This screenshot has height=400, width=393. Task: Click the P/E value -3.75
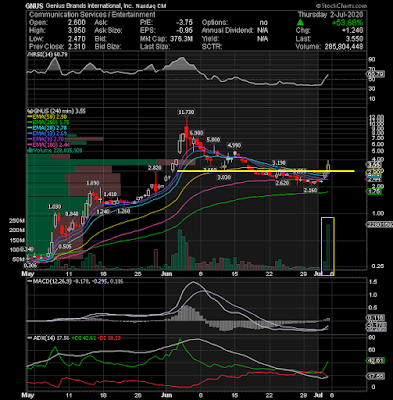point(184,22)
